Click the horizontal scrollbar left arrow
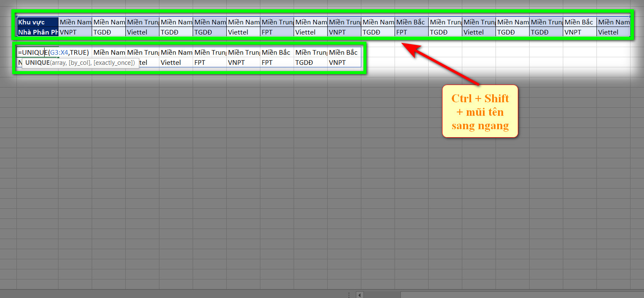This screenshot has width=644, height=298. [x=360, y=294]
